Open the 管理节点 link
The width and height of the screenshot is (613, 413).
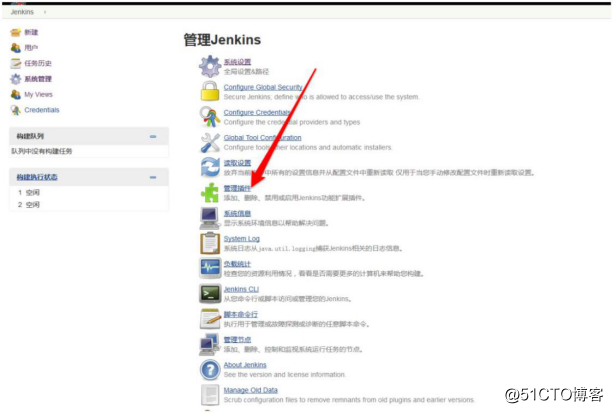[x=237, y=339]
